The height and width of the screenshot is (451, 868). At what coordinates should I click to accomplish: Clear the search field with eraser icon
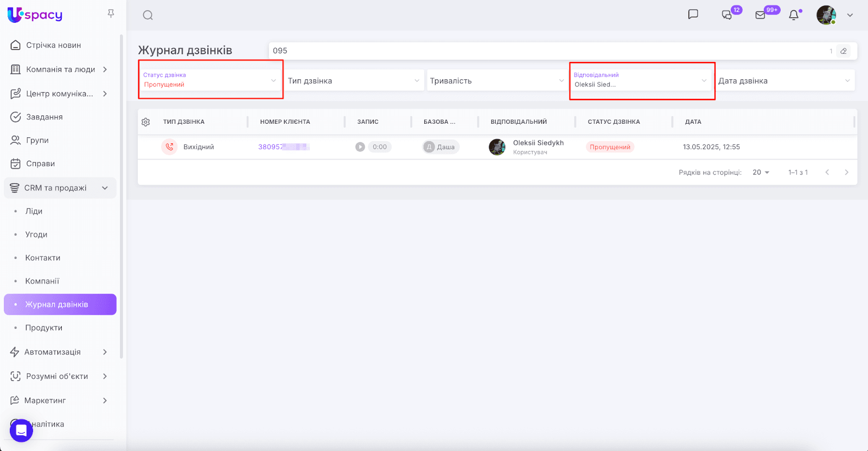click(844, 51)
